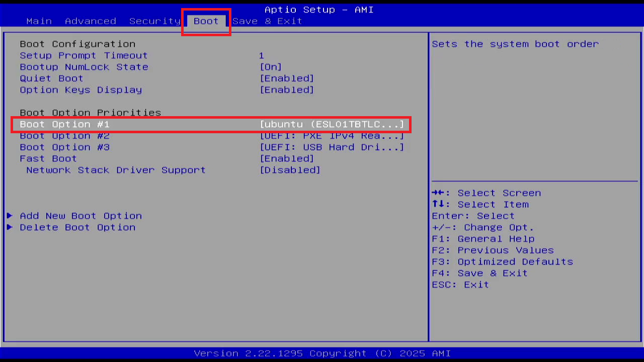Click the arrow beside Add New Boot Option
Viewport: 644px width, 362px height.
tap(10, 216)
